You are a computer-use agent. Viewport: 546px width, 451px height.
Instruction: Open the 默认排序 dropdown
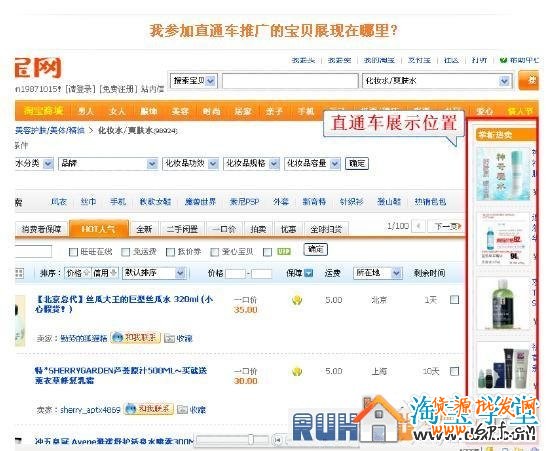154,273
